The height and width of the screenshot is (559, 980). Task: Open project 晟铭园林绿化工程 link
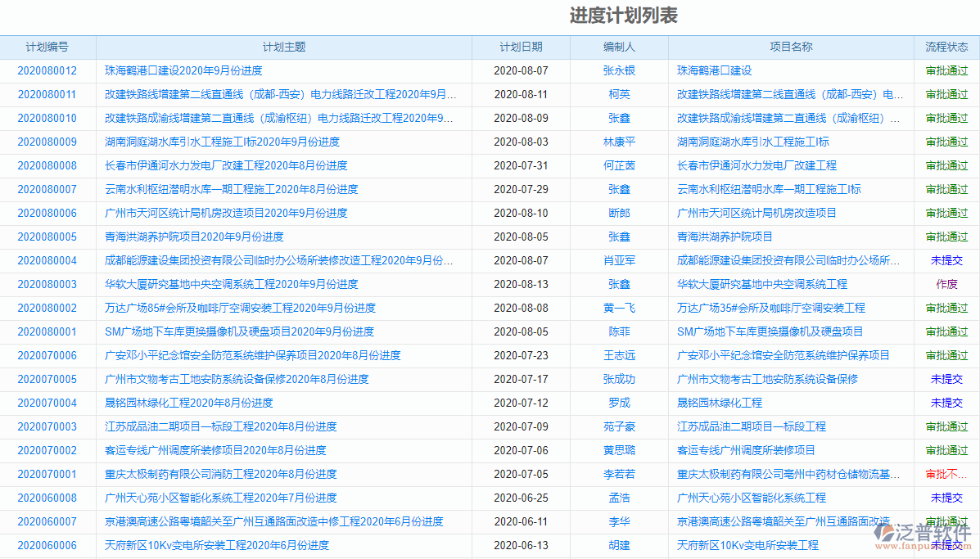coord(718,403)
